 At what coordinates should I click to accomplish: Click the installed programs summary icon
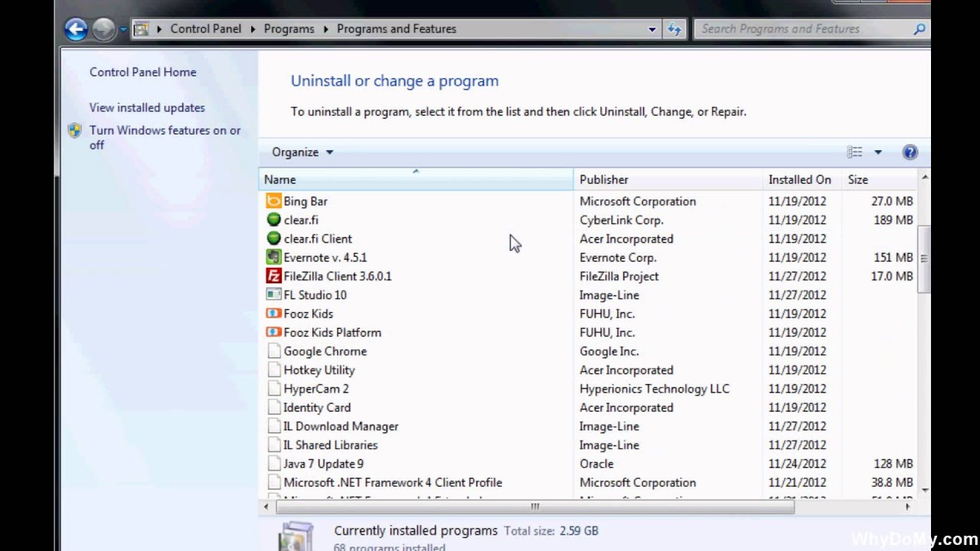pos(296,536)
